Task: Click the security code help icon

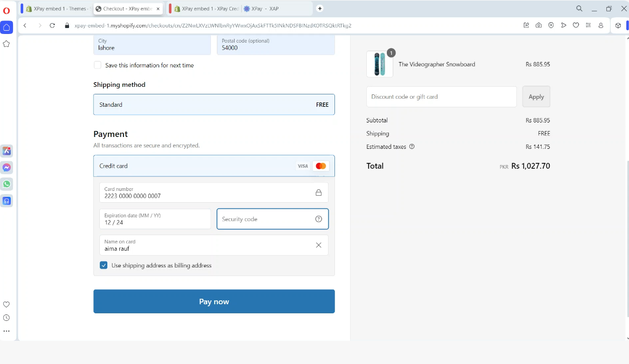Action: click(318, 219)
